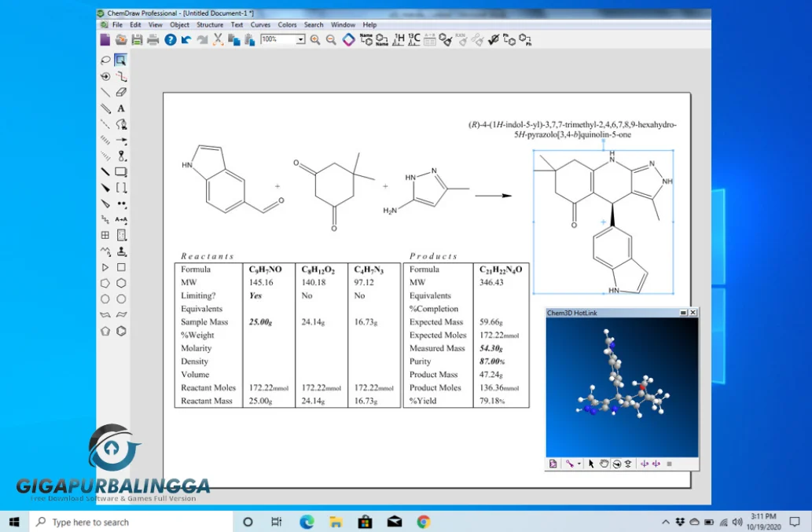Select the arrow pointer in Chem3D HotLink
This screenshot has height=532, width=812.
pyautogui.click(x=591, y=464)
